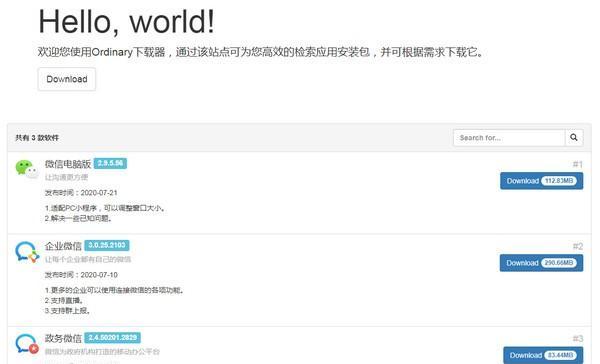
Task: Click version badge 2.9.5.56
Action: [x=110, y=163]
